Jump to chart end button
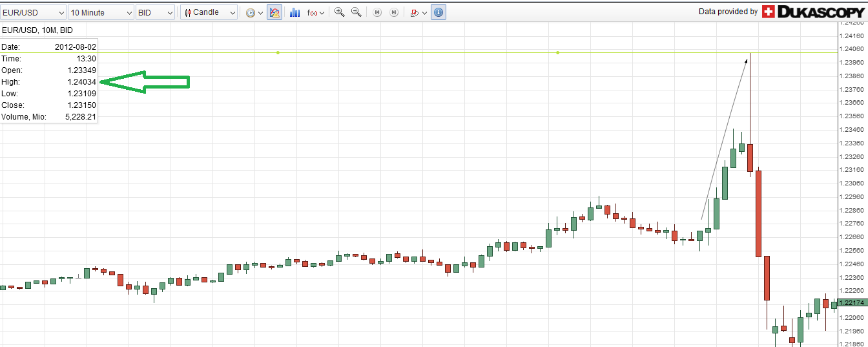 pyautogui.click(x=393, y=12)
